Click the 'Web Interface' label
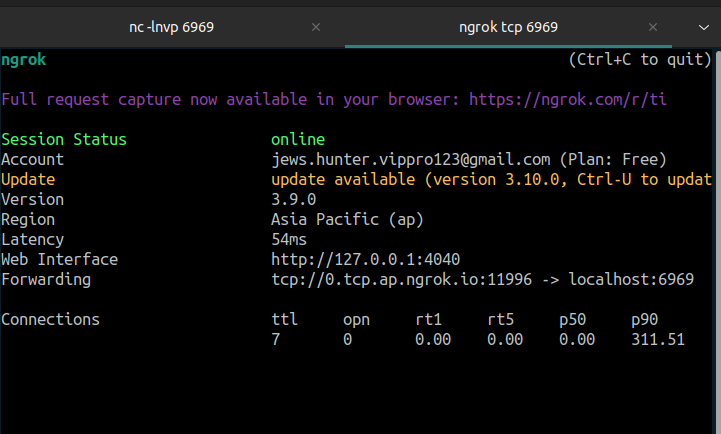The height and width of the screenshot is (434, 721). pyautogui.click(x=59, y=259)
